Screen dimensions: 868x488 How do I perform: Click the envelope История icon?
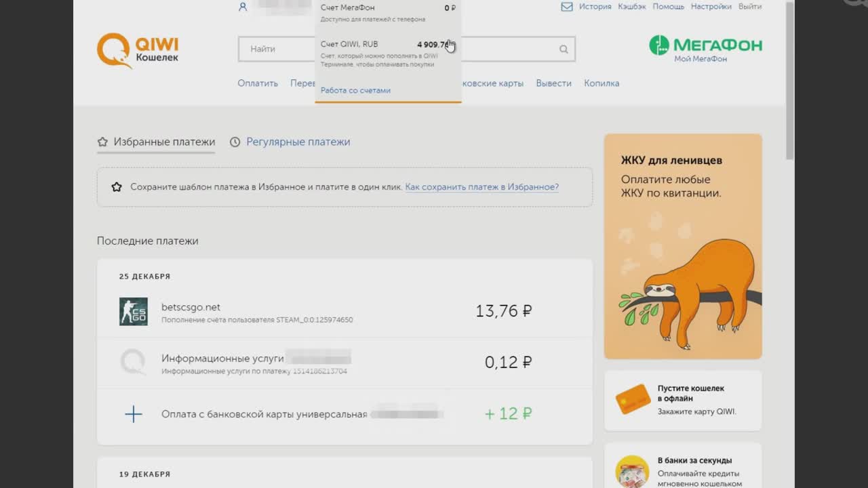click(567, 7)
